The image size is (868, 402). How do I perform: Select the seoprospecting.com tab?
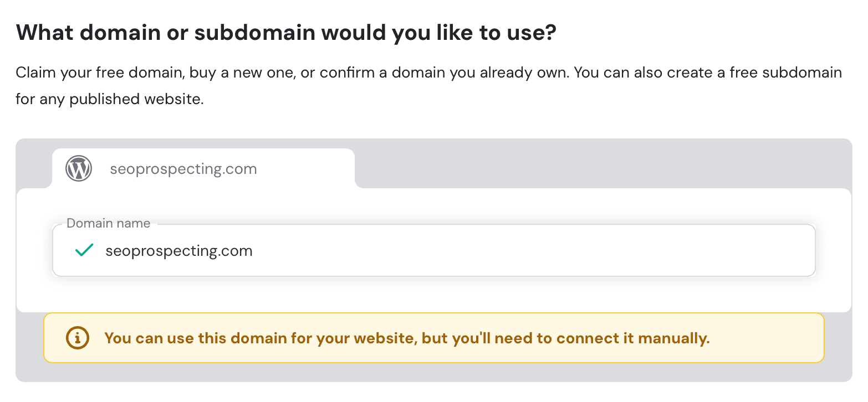click(203, 168)
